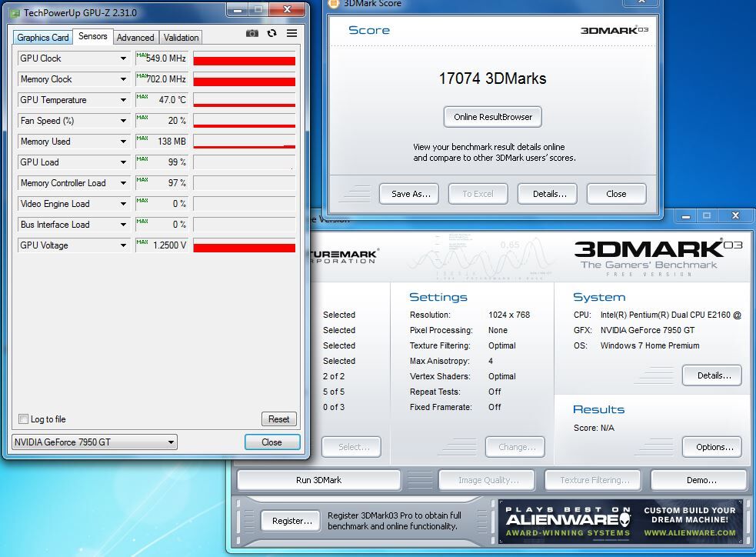Click Save As in the Score window
The width and height of the screenshot is (756, 557).
point(409,194)
